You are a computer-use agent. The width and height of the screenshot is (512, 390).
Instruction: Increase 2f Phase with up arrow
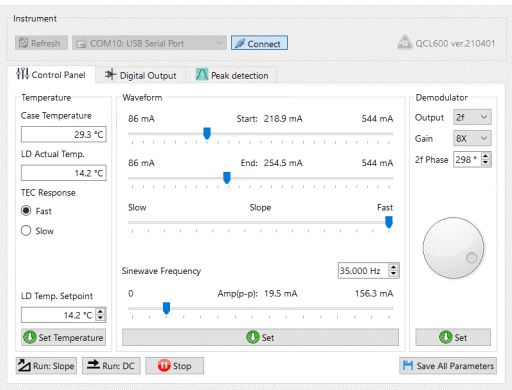click(x=486, y=156)
